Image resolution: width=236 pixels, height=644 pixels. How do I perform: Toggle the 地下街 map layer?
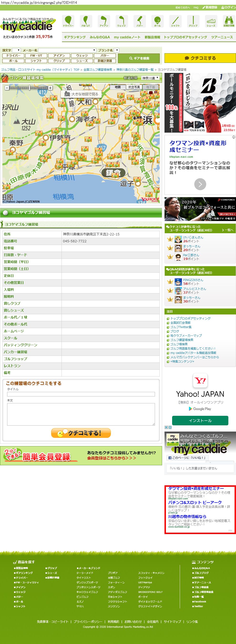pos(151,87)
